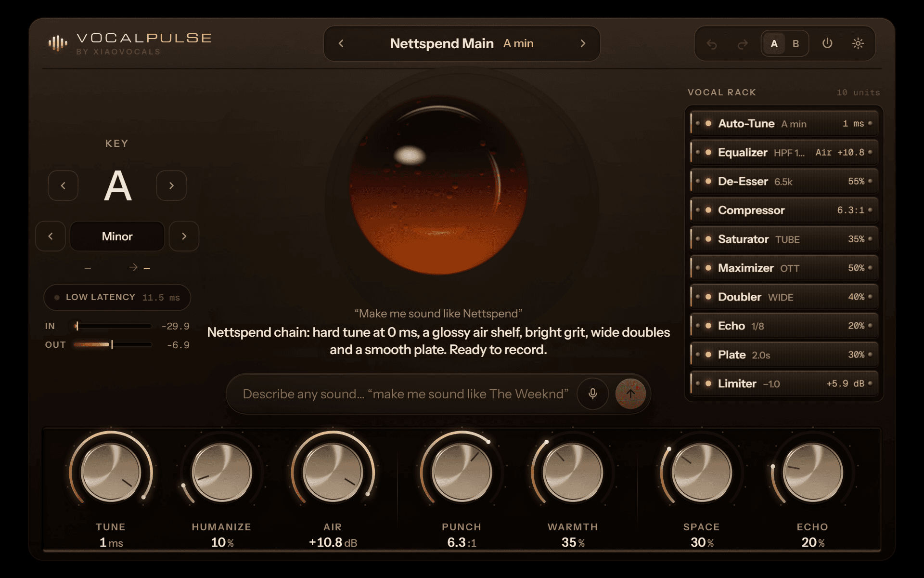Select next key using right arrow

point(171,185)
